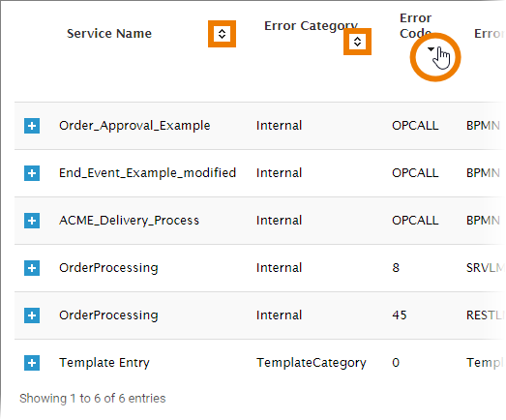Click error code 45 cell
Image resolution: width=506 pixels, height=420 pixels.
(400, 315)
